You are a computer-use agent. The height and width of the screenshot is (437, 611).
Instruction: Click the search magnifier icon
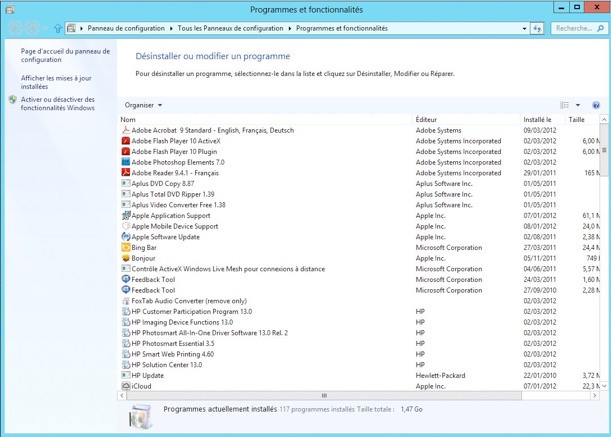point(600,28)
